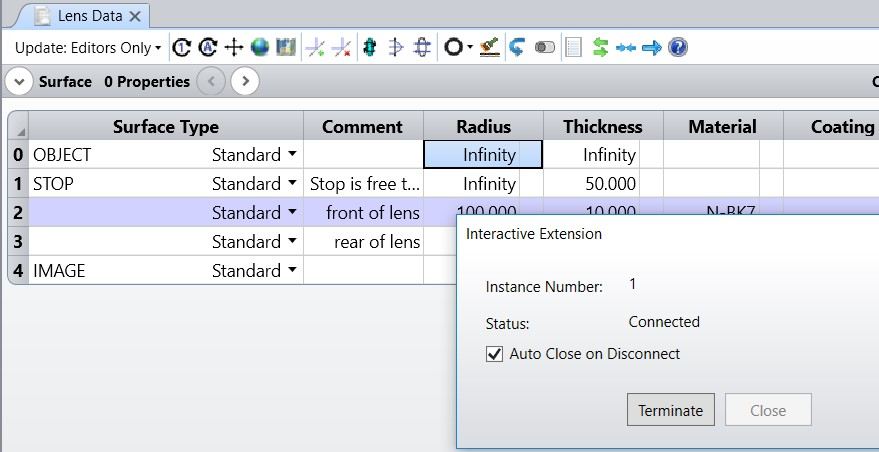Image resolution: width=879 pixels, height=452 pixels.
Task: Open surface type dropdown for IMAGE row
Action: [292, 271]
